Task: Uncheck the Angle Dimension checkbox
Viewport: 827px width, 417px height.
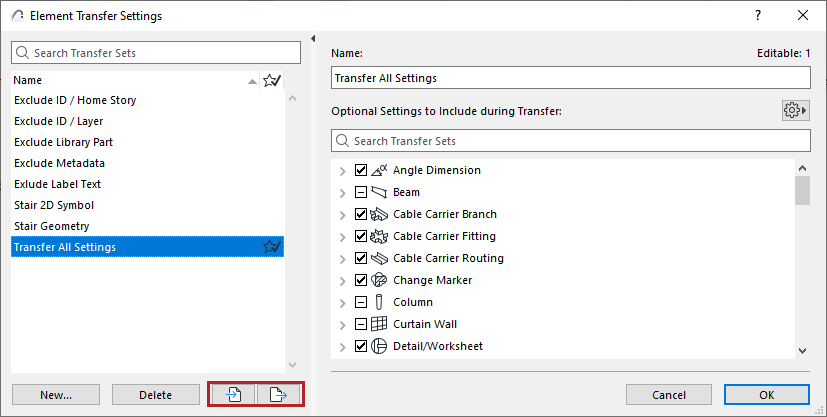Action: click(x=362, y=170)
